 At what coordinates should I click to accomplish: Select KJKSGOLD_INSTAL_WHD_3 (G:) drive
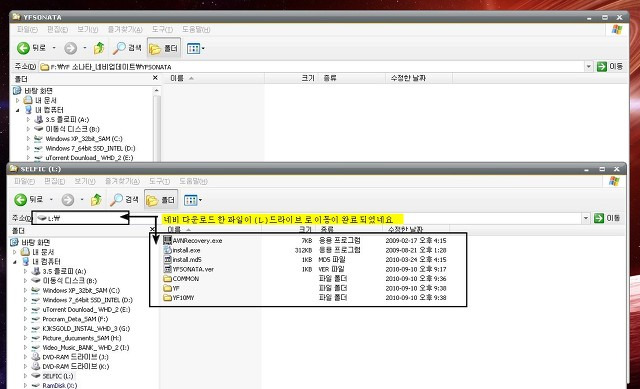click(80, 329)
